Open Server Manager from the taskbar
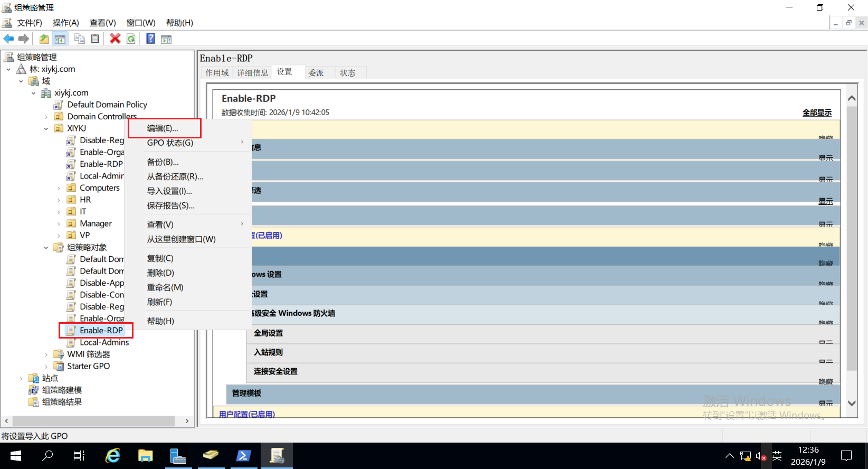The height and width of the screenshot is (469, 868). [x=178, y=456]
